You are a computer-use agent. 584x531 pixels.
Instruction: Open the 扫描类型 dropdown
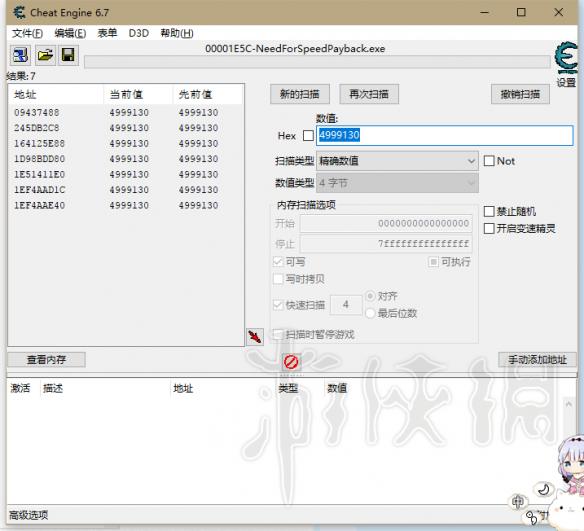pyautogui.click(x=397, y=161)
